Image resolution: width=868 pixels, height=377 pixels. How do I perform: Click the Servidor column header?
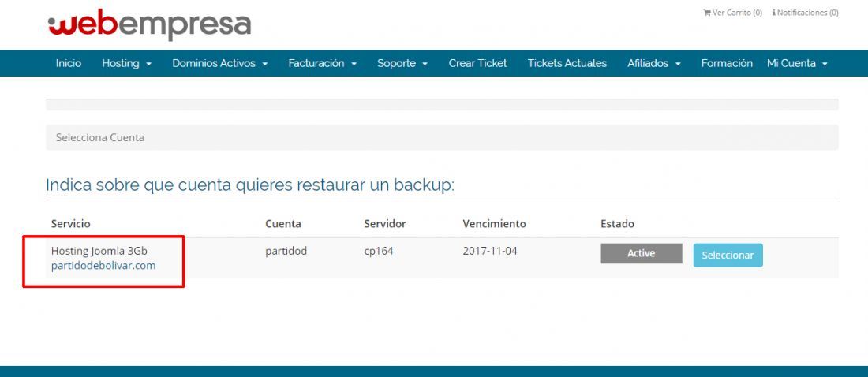pos(385,224)
